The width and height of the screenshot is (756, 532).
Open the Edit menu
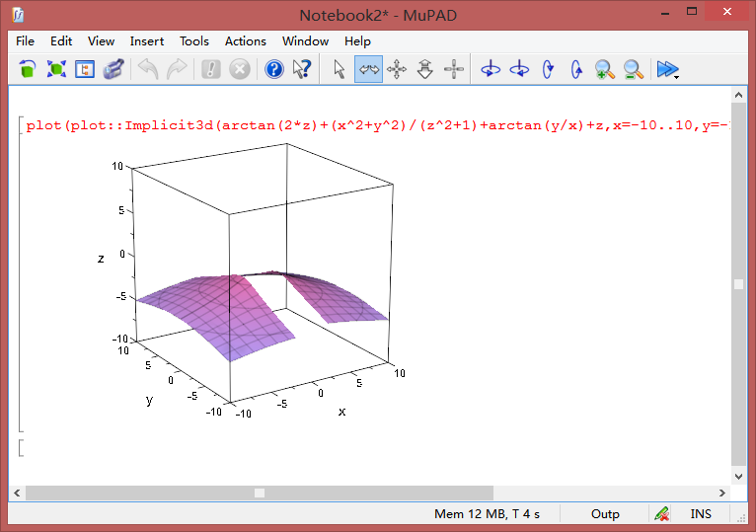tap(61, 41)
